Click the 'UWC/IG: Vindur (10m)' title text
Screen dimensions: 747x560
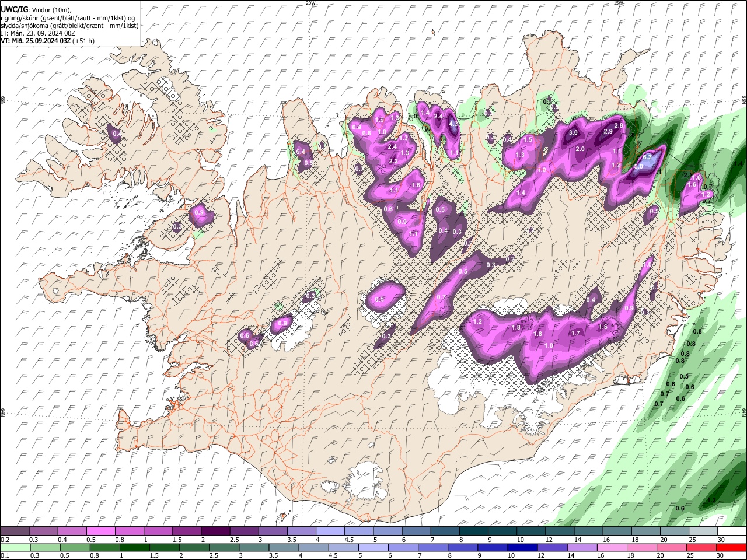pos(36,10)
